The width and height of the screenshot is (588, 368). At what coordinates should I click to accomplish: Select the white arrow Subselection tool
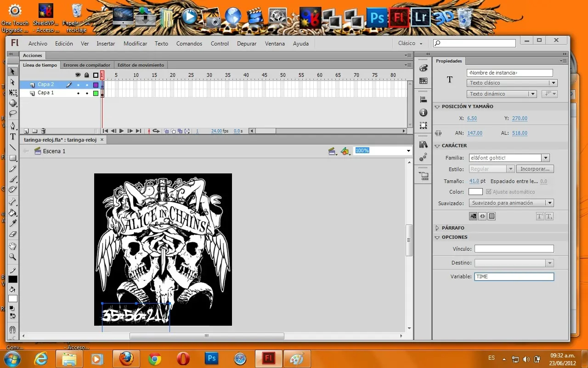pos(13,82)
